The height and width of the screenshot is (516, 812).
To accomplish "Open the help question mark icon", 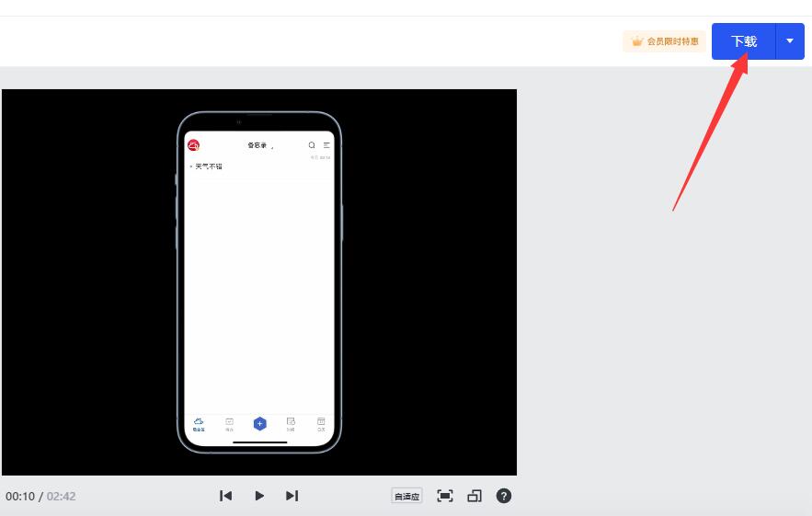I will pyautogui.click(x=504, y=496).
